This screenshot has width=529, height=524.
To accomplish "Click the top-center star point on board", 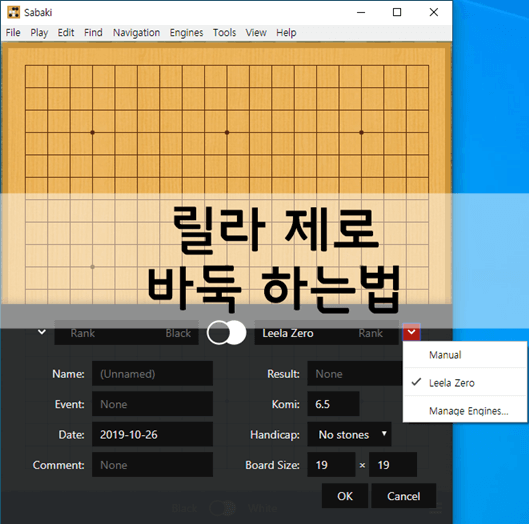I will [227, 133].
